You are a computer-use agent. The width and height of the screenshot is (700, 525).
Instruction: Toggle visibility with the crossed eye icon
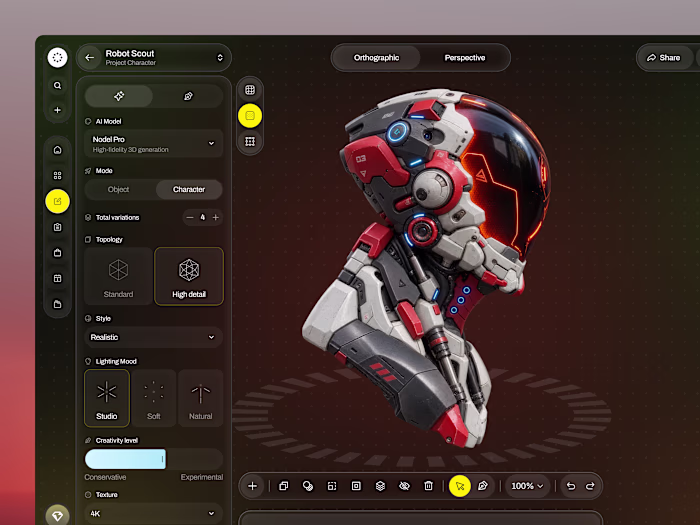(404, 486)
